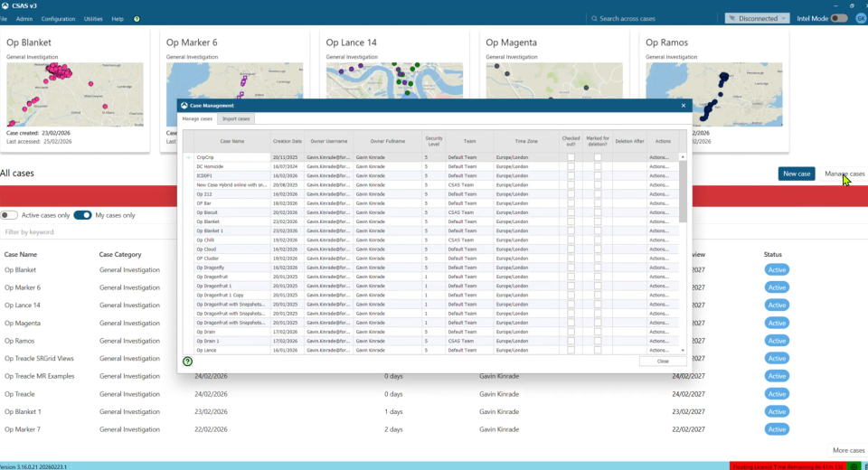
Task: Toggle the Intel Mode switch
Action: click(x=839, y=19)
